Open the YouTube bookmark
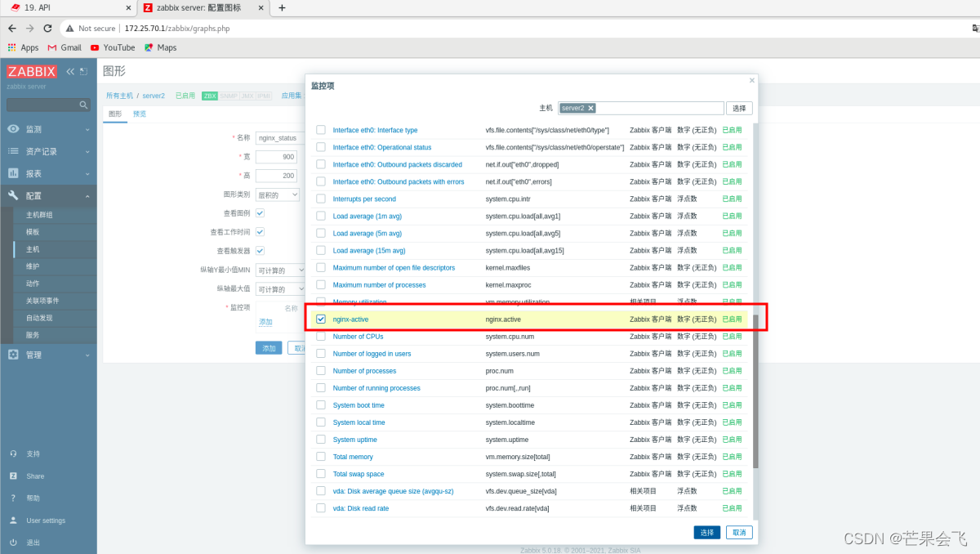The height and width of the screenshot is (554, 980). [113, 47]
